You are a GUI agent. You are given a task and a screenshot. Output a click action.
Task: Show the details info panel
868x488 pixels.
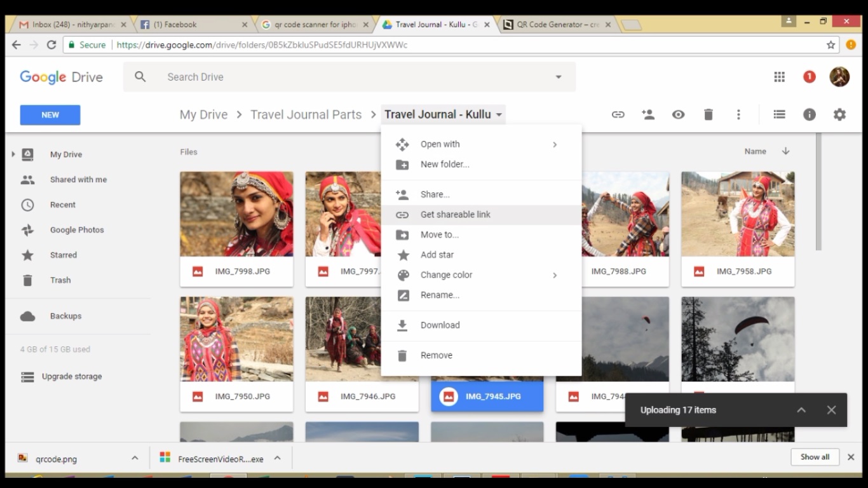point(809,115)
